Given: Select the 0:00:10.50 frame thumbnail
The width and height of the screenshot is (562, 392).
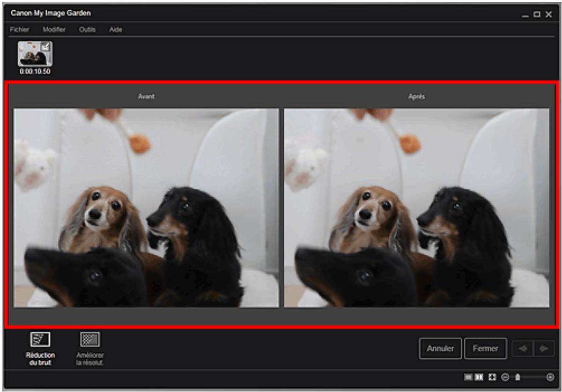Looking at the screenshot, I should click(x=34, y=54).
